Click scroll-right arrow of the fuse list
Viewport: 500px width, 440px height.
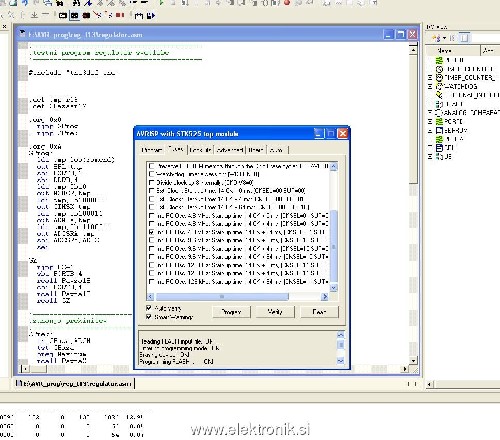(324, 296)
